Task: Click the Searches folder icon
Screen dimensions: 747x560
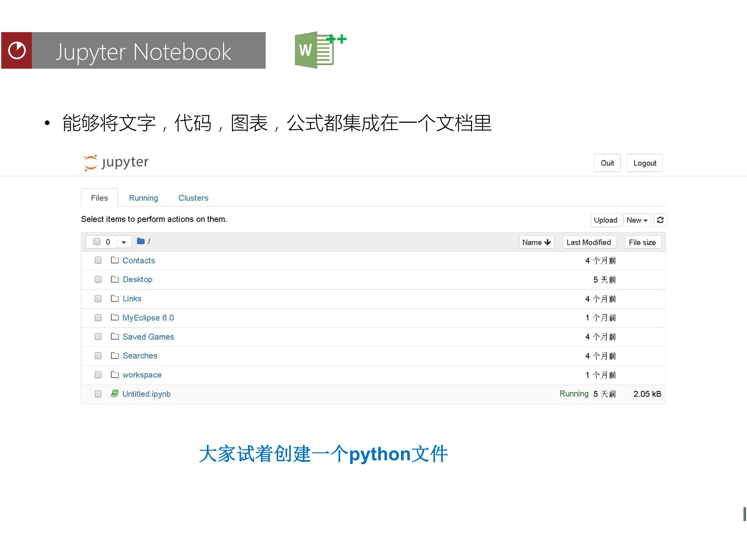Action: point(115,355)
